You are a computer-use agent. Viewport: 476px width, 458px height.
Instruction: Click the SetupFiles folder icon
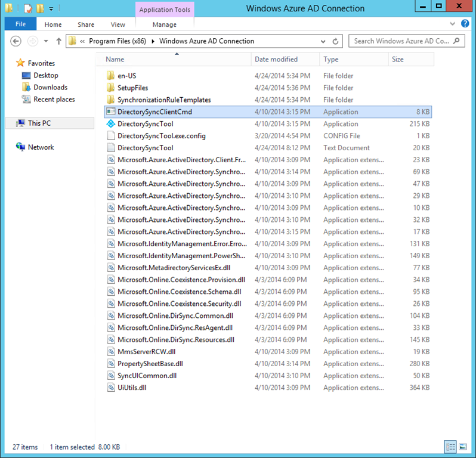click(x=111, y=88)
